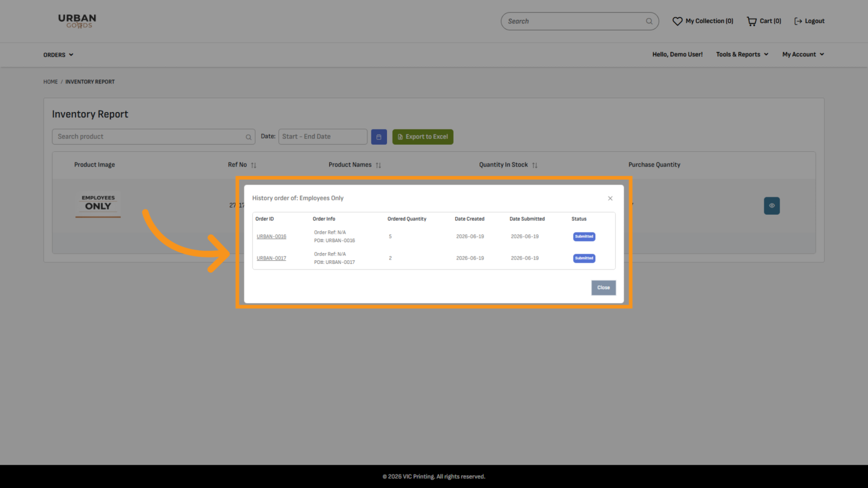Sort by Product Names column arrows
Viewport: 868px width, 488px height.
(378, 165)
